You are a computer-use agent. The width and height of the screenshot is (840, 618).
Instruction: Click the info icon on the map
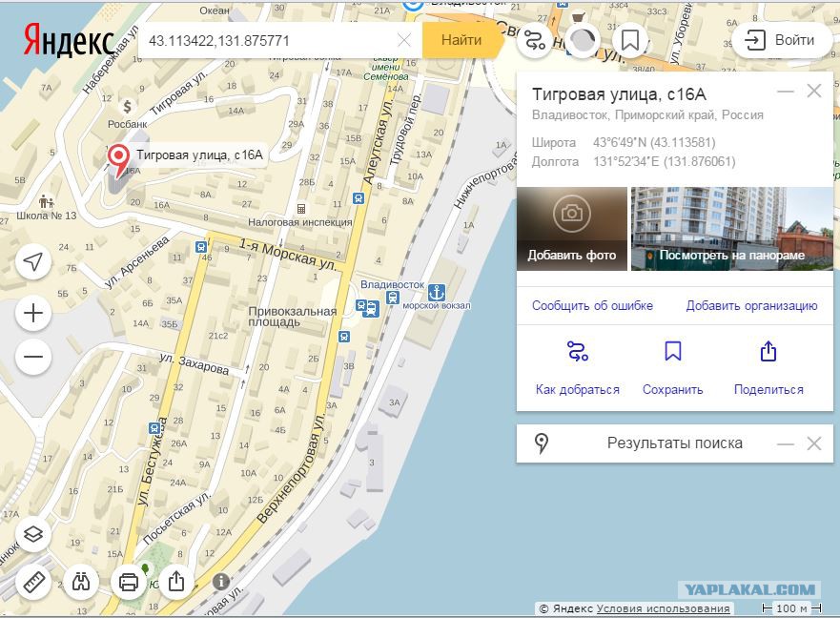(x=220, y=581)
